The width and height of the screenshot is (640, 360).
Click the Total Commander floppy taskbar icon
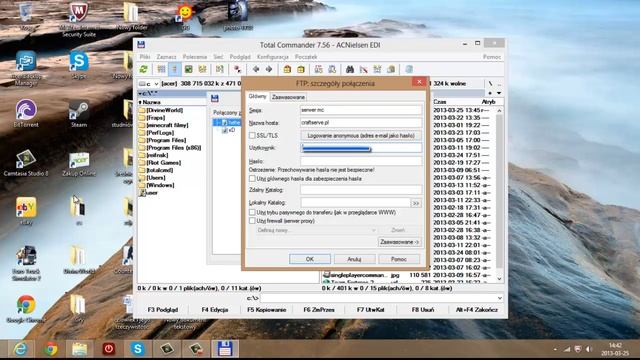225,349
